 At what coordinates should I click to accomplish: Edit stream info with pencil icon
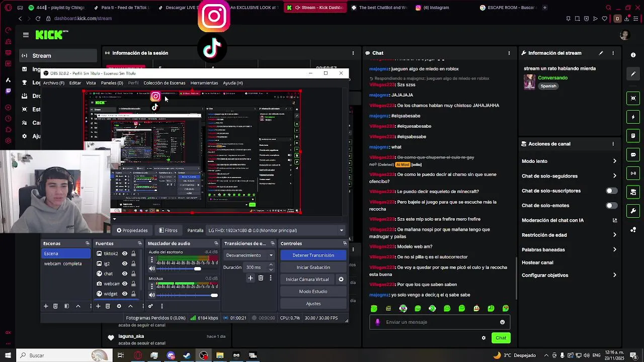[601, 53]
